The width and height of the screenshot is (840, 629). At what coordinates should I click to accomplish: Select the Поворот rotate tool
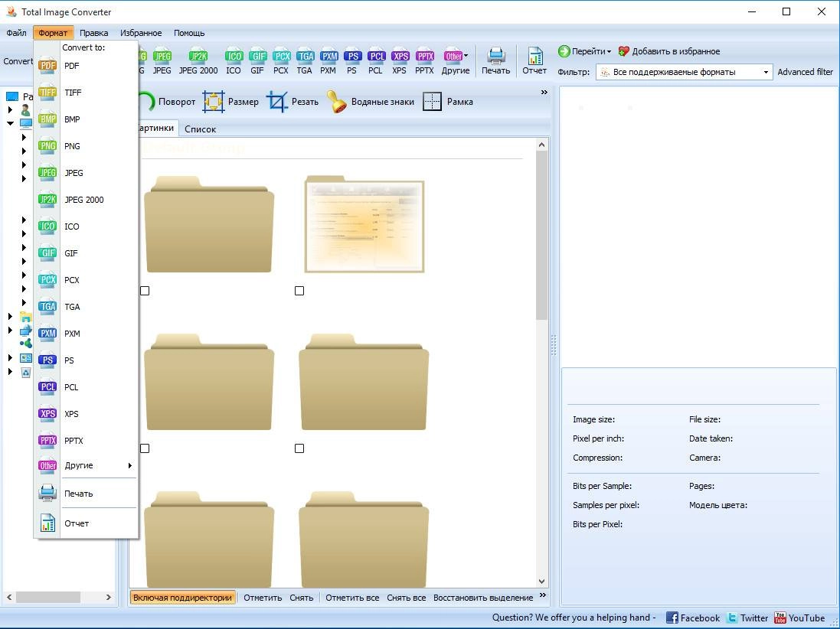click(x=167, y=102)
